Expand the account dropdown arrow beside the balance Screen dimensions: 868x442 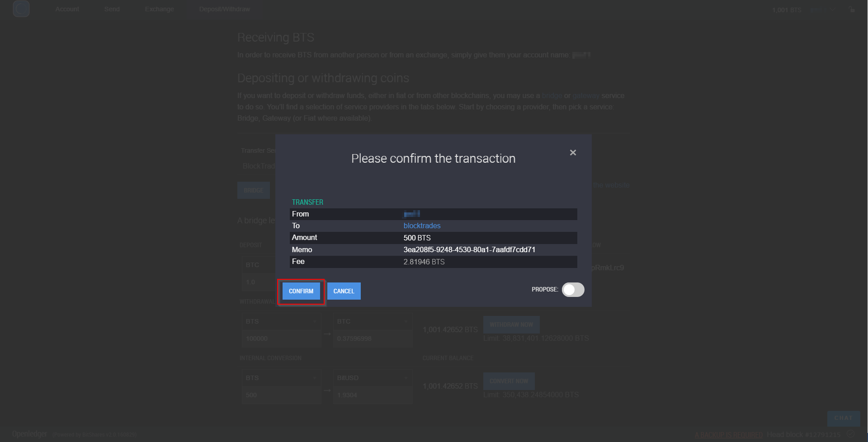[832, 9]
